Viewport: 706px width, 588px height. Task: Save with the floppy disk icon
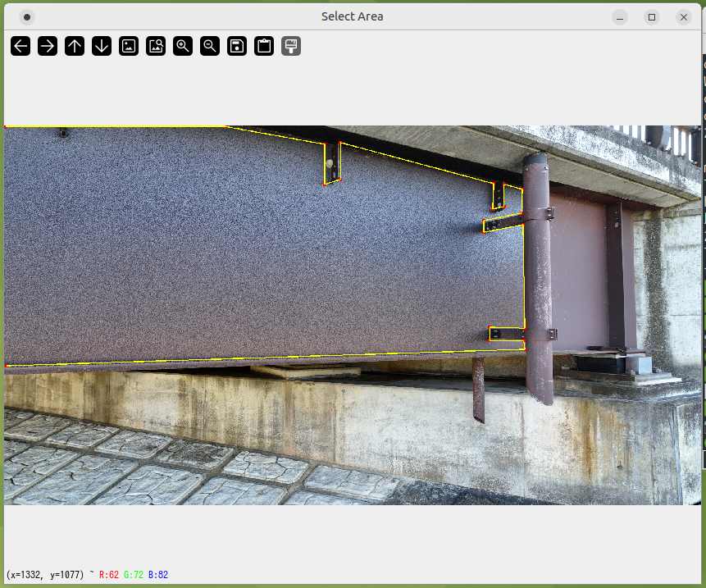pyautogui.click(x=237, y=46)
